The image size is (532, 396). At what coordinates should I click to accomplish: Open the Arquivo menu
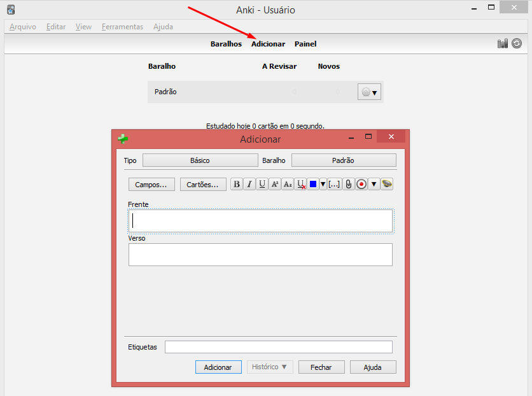coord(23,27)
